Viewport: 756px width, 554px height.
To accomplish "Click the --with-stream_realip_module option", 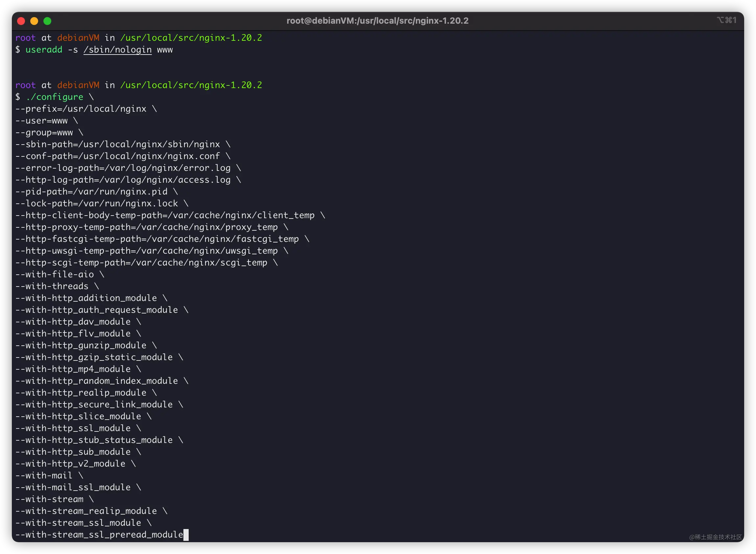I will tap(86, 511).
